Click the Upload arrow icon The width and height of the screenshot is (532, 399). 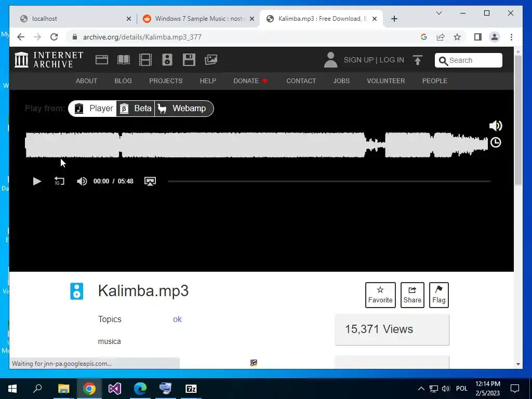point(418,60)
